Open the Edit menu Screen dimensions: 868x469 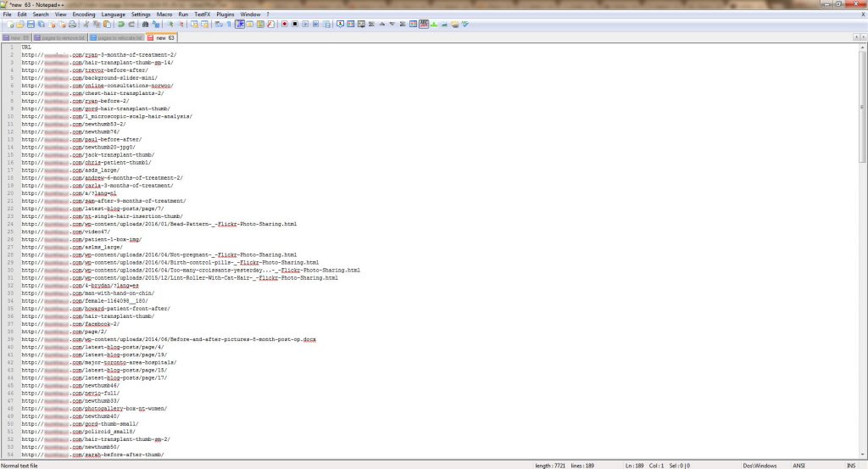pos(22,14)
